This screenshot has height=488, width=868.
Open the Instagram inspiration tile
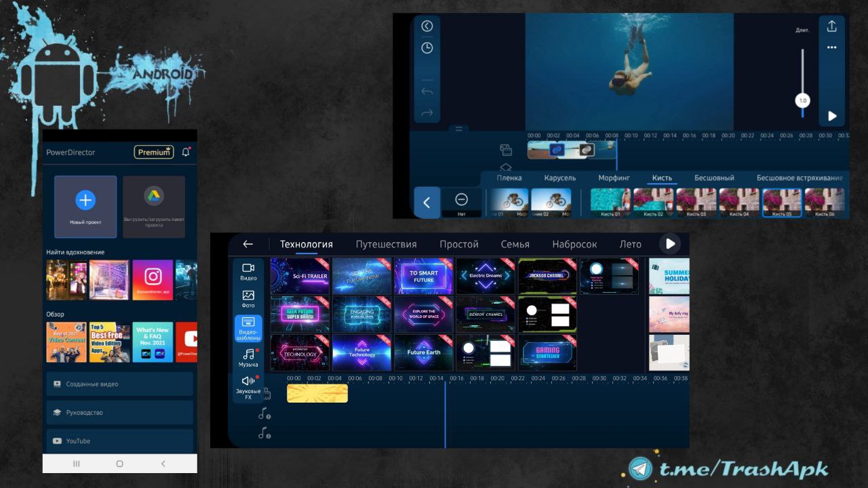pos(153,280)
